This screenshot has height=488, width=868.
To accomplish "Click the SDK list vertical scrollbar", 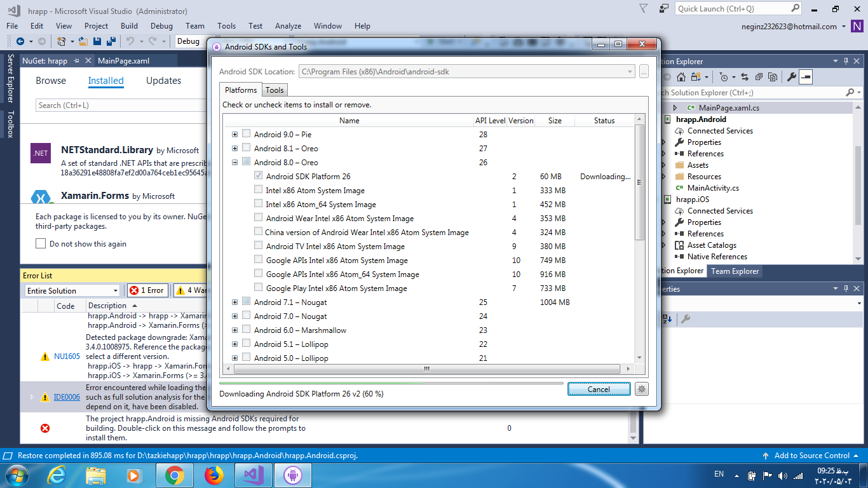I will point(640,182).
